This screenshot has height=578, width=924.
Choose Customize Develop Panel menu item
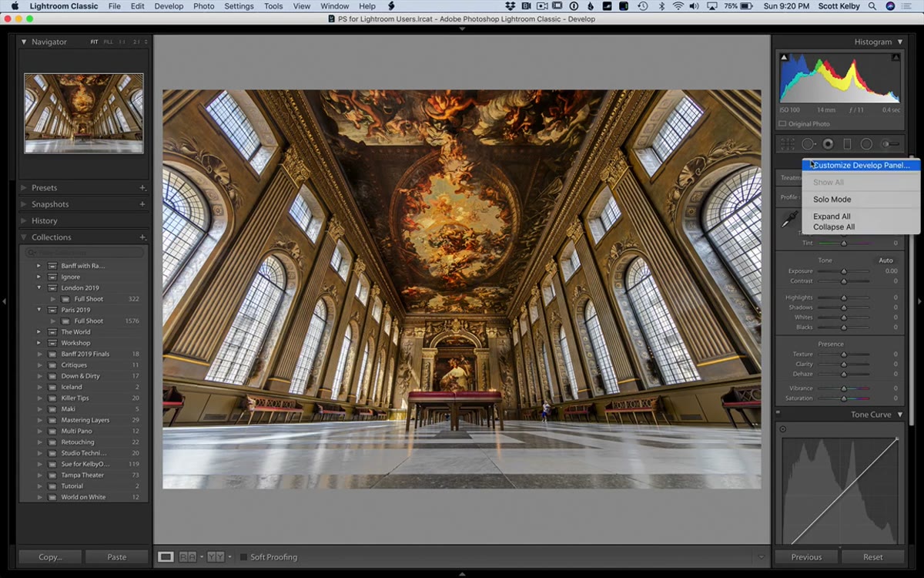click(861, 165)
